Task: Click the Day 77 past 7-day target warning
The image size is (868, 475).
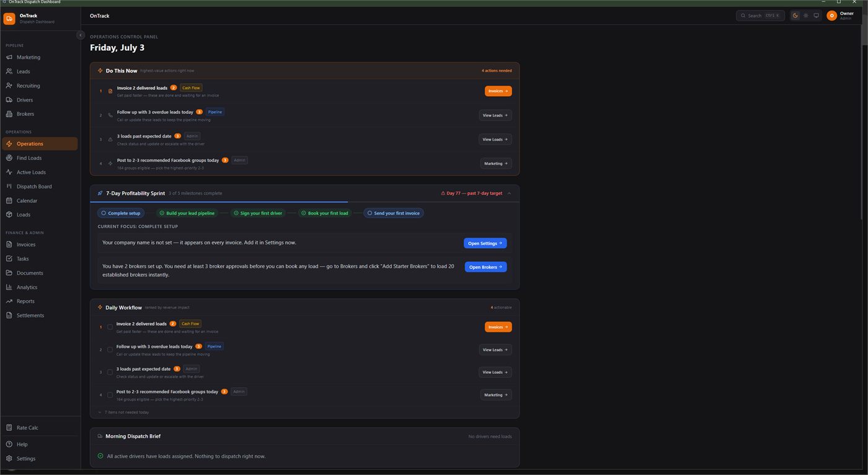Action: [x=471, y=193]
